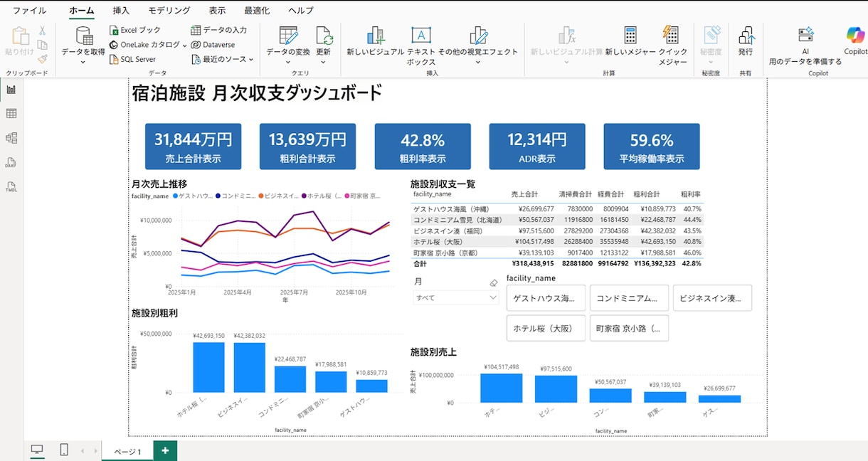Filter by ホテル桜（大阪） slicer button
This screenshot has width=868, height=461.
coord(546,328)
